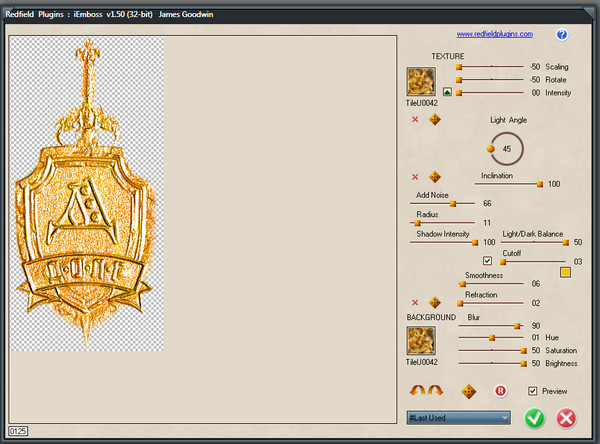Click the yellow color swatch below Cutoff

565,271
